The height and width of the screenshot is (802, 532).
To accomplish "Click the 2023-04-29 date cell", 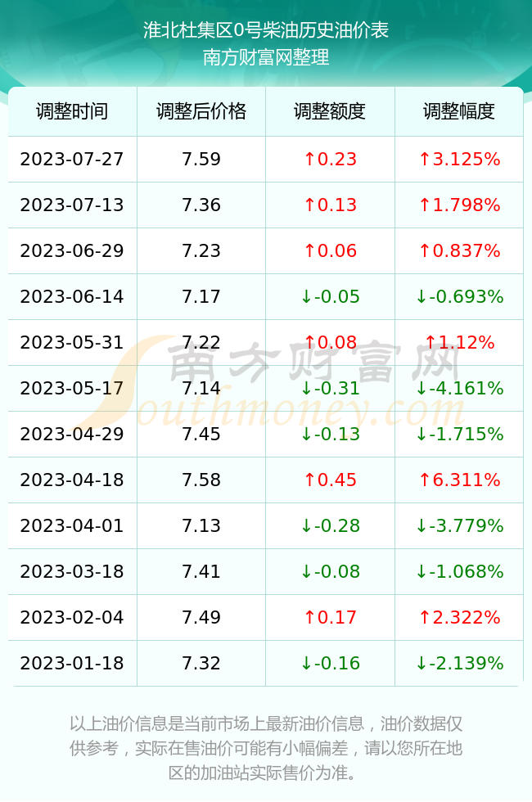I will [x=72, y=435].
